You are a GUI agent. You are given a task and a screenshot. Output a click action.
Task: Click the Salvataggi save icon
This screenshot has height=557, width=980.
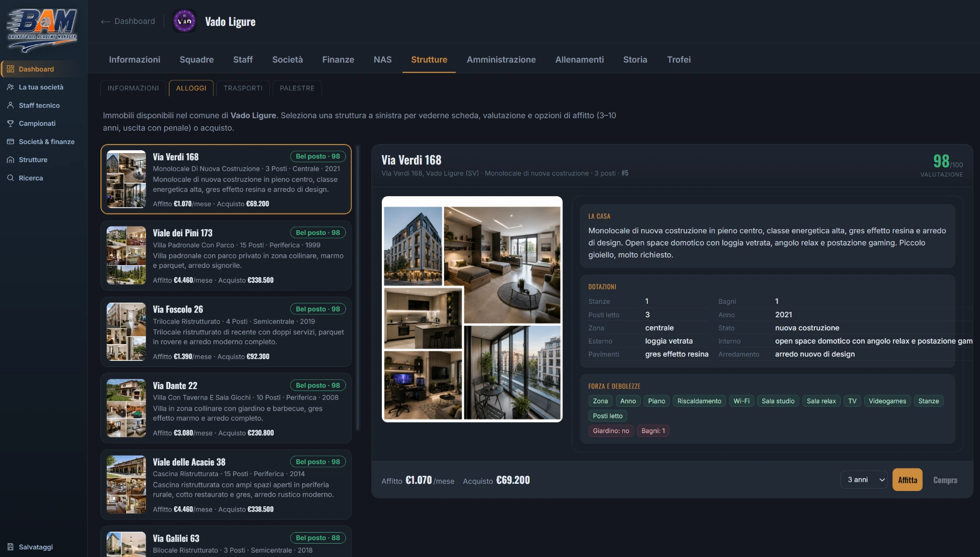(11, 547)
